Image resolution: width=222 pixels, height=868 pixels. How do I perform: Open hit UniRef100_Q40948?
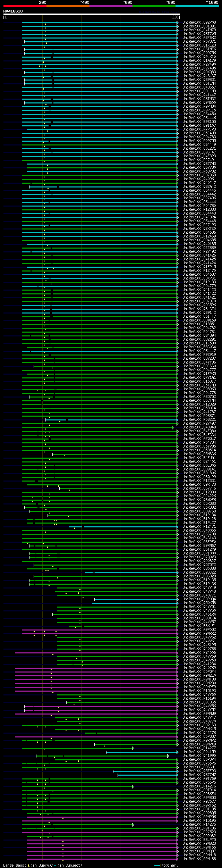(x=199, y=427)
